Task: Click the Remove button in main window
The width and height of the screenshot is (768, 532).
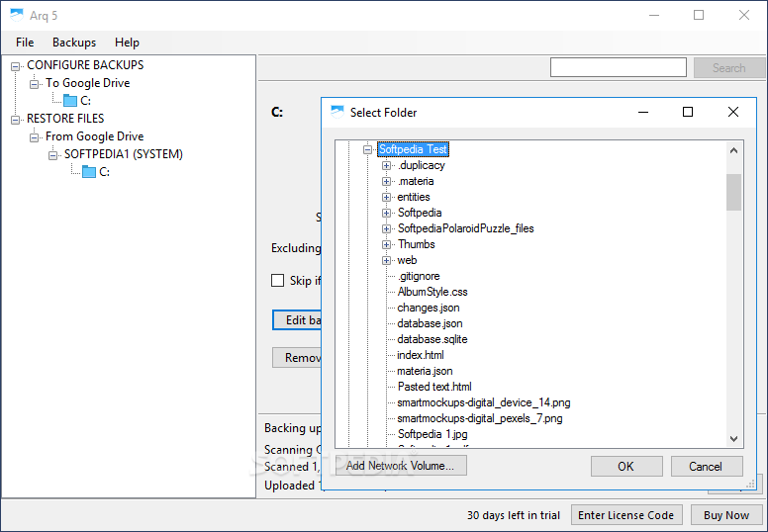Action: [x=297, y=358]
